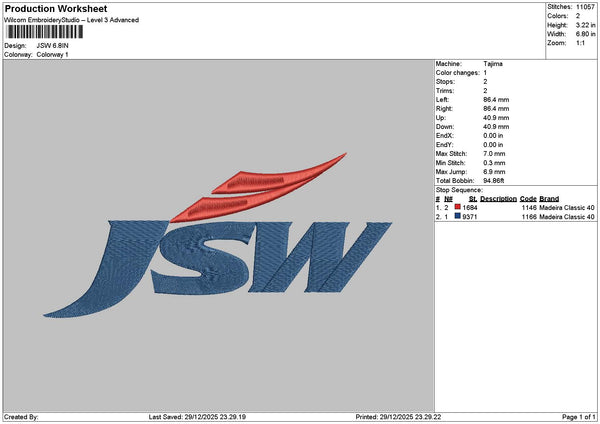Click the 'Brand' column header
The width and height of the screenshot is (600, 424).
pyautogui.click(x=549, y=199)
